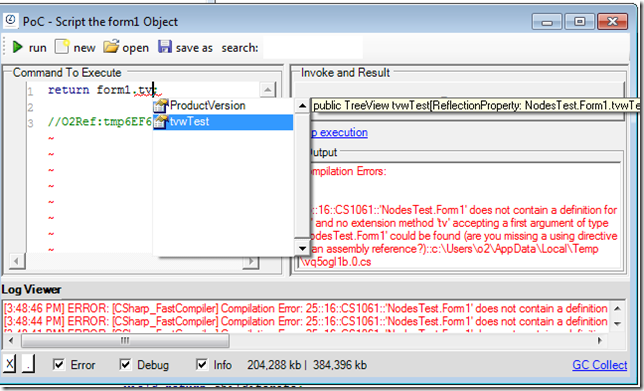This screenshot has width=644, height=391.
Task: Click code editor vertical scroll up arrow
Action: click(268, 90)
